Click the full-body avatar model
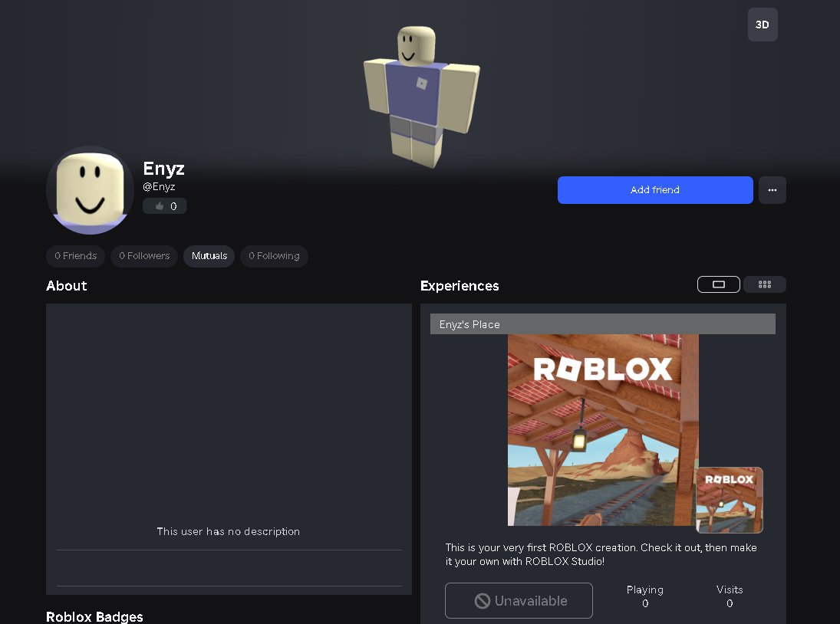Viewport: 840px width, 624px height. [x=421, y=97]
